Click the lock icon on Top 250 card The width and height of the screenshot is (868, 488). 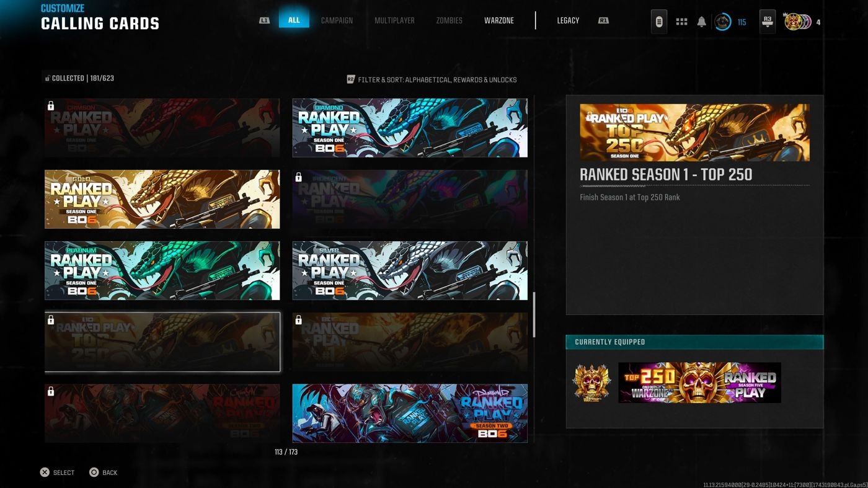click(x=51, y=320)
